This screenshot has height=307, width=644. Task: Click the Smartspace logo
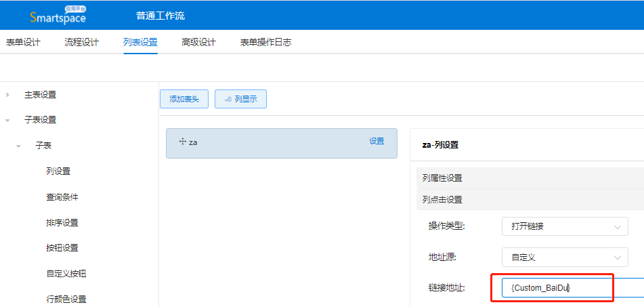pyautogui.click(x=58, y=15)
